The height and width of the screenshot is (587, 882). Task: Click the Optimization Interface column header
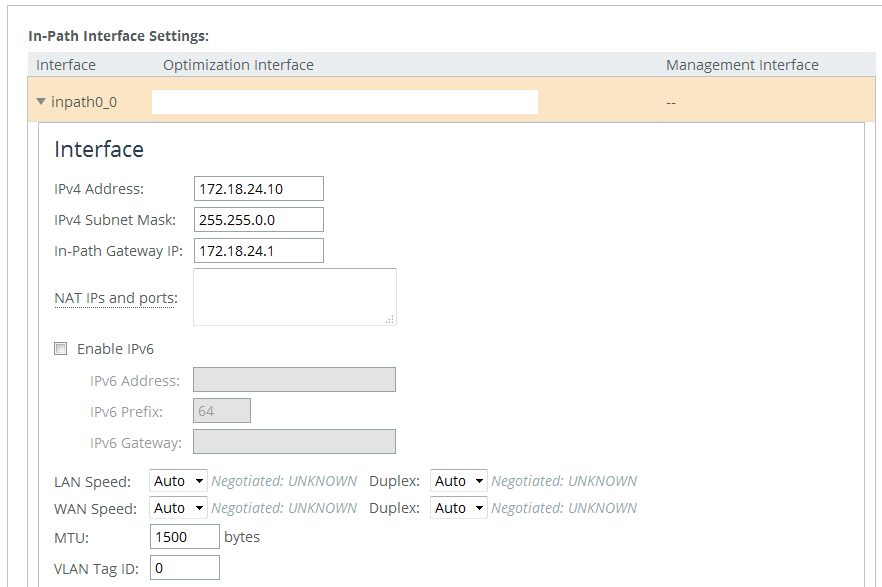(x=238, y=65)
